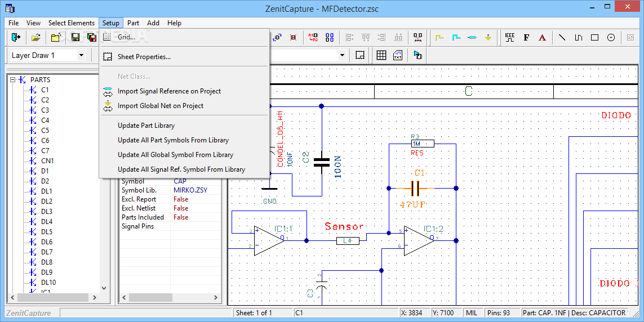The height and width of the screenshot is (322, 644).
Task: Open the View menu
Action: point(33,23)
